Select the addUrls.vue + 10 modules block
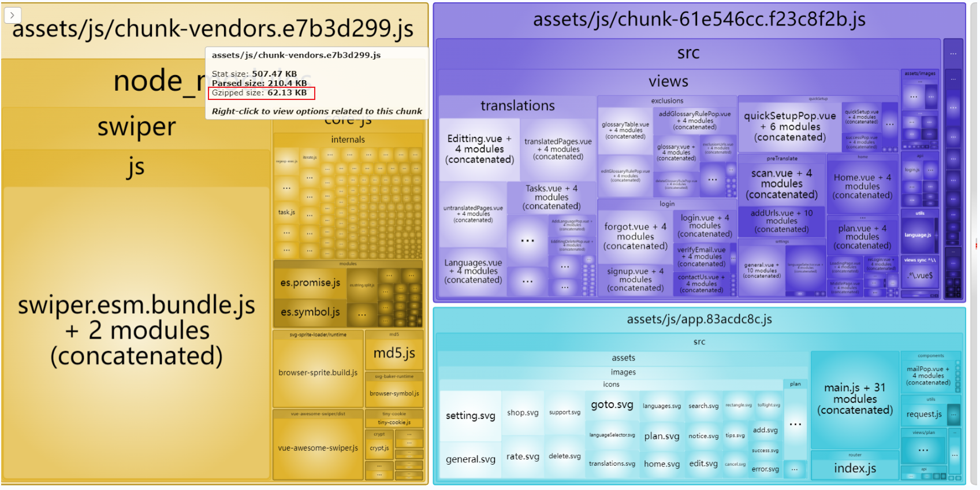Image resolution: width=980 pixels, height=490 pixels. [782, 221]
